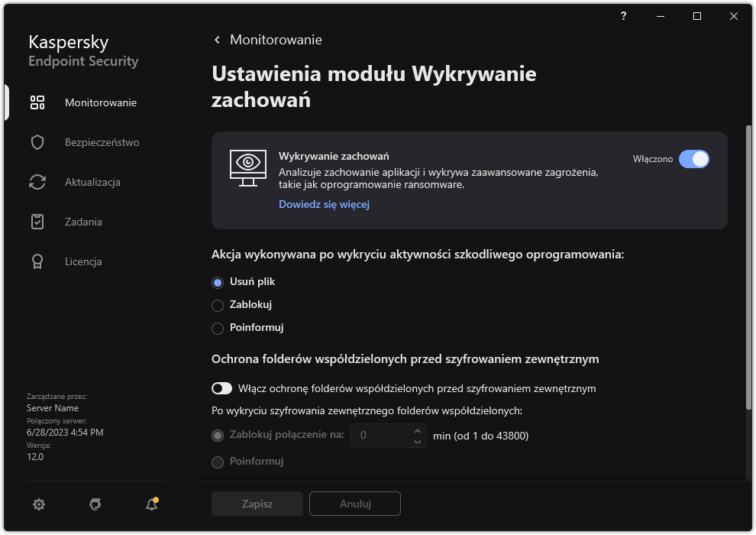Select the Bezpieczeństwo shield icon
The width and height of the screenshot is (756, 535).
[37, 142]
